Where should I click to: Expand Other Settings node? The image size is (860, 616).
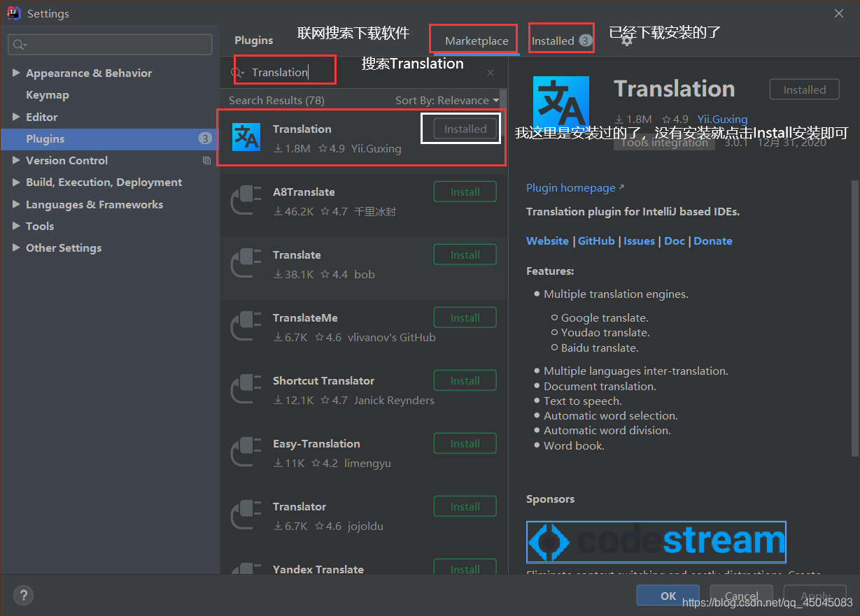[16, 248]
